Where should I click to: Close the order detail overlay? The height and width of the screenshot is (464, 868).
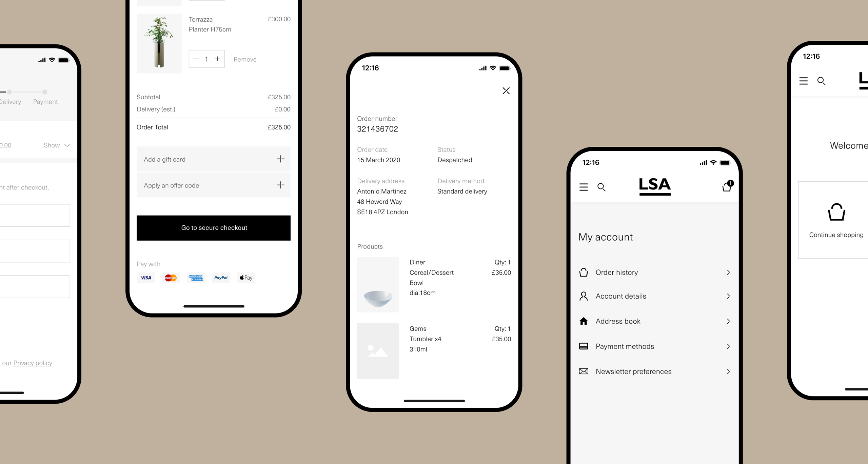pos(506,90)
